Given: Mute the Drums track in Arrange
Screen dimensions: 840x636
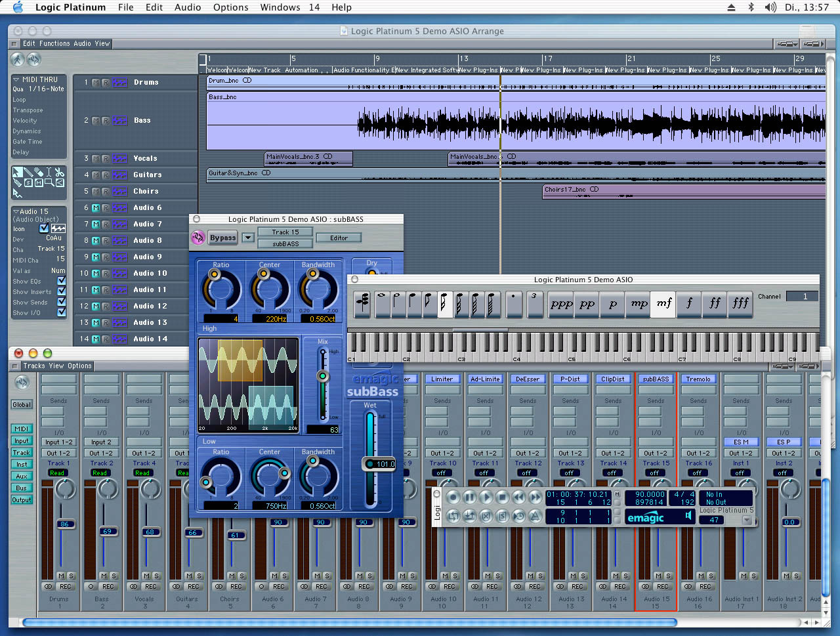Looking at the screenshot, I should [96, 83].
